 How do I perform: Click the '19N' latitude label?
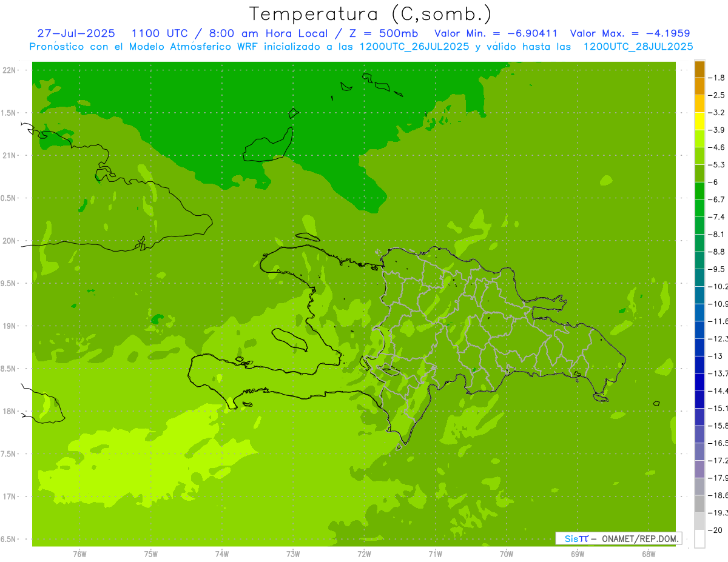click(x=9, y=326)
